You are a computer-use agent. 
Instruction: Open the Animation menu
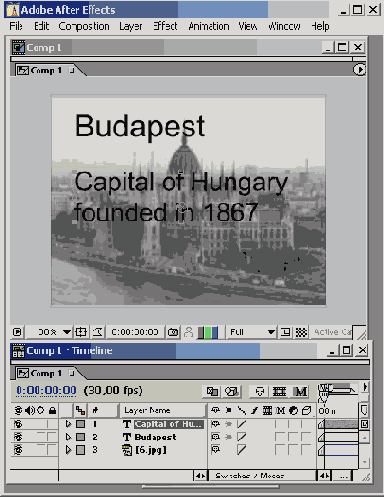coord(209,26)
